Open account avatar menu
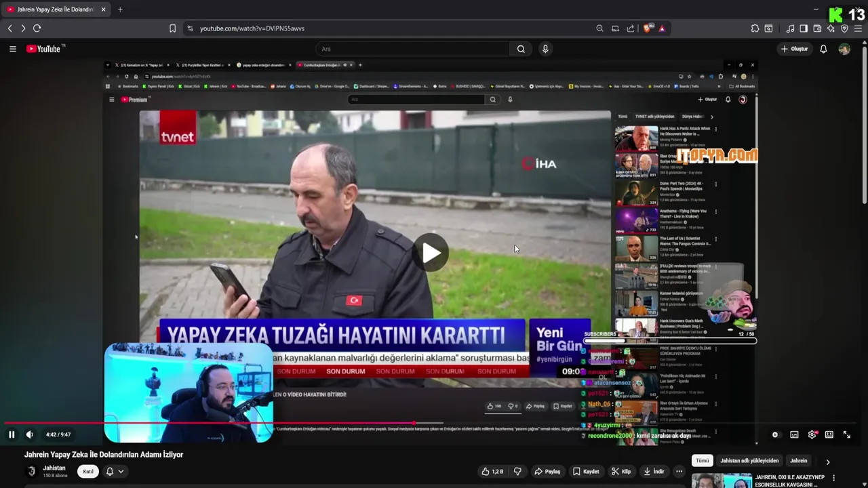This screenshot has width=868, height=488. [x=844, y=49]
